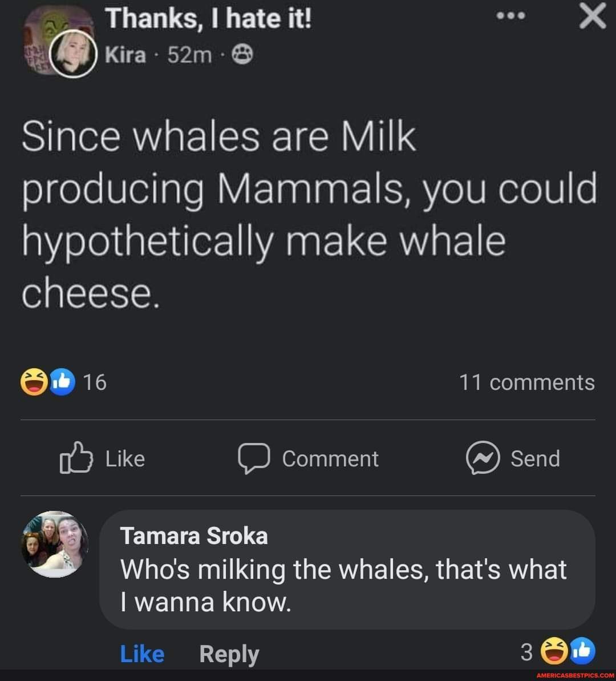Click Tamara Sroka's name on comment
The width and height of the screenshot is (616, 681).
click(x=194, y=535)
